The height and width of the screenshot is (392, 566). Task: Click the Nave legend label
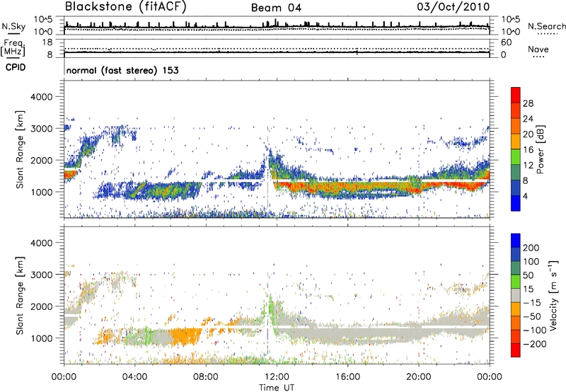point(538,49)
